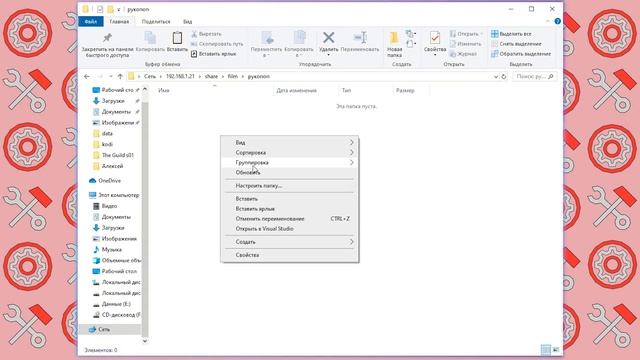Screen dimensions: 640x360
Task: Click the Удалить red X icon
Action: (x=329, y=38)
